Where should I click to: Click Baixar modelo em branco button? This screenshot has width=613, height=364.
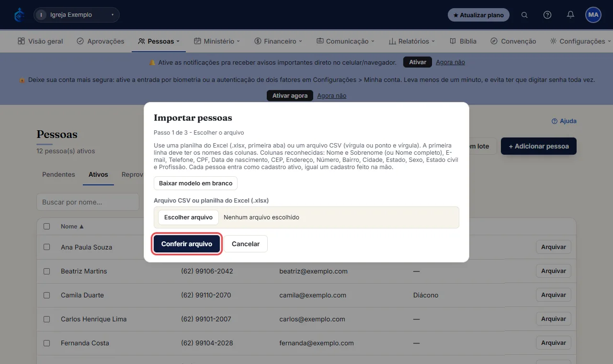tap(195, 183)
